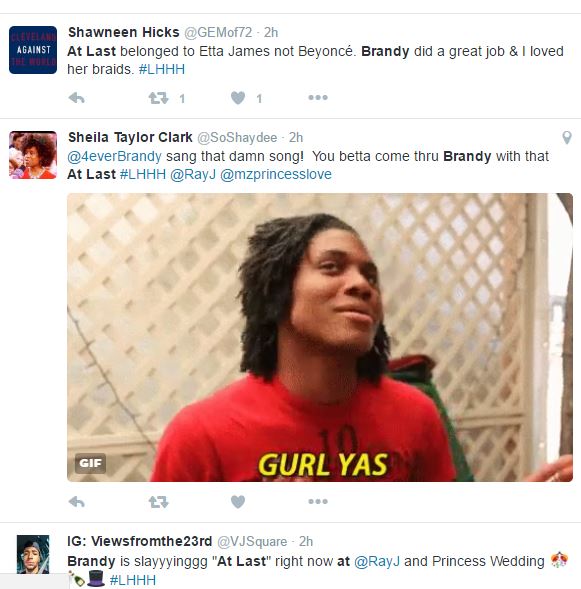Image resolution: width=581 pixels, height=589 pixels.
Task: Open @VJSquare's profile handle
Action: point(252,541)
